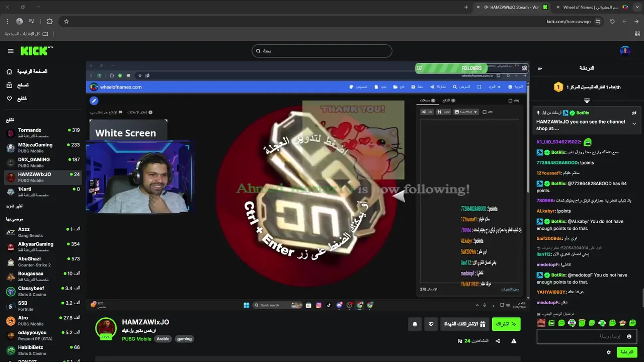This screenshot has width=644, height=362.
Task: Click the browser reload button
Action: (612, 22)
